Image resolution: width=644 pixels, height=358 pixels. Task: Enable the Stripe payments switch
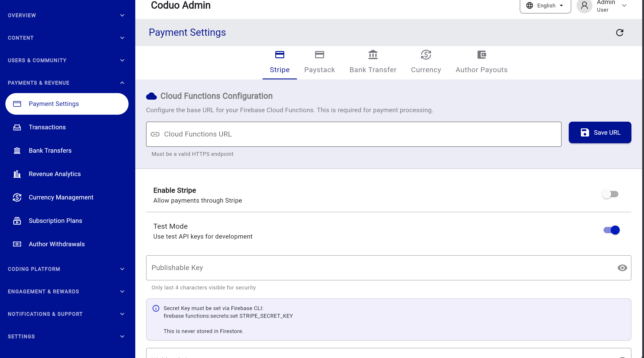610,194
